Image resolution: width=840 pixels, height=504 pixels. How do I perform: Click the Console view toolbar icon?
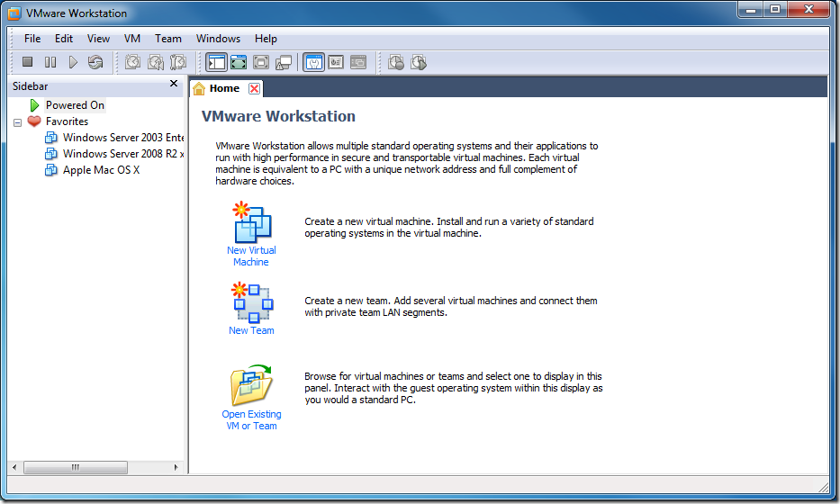click(358, 62)
